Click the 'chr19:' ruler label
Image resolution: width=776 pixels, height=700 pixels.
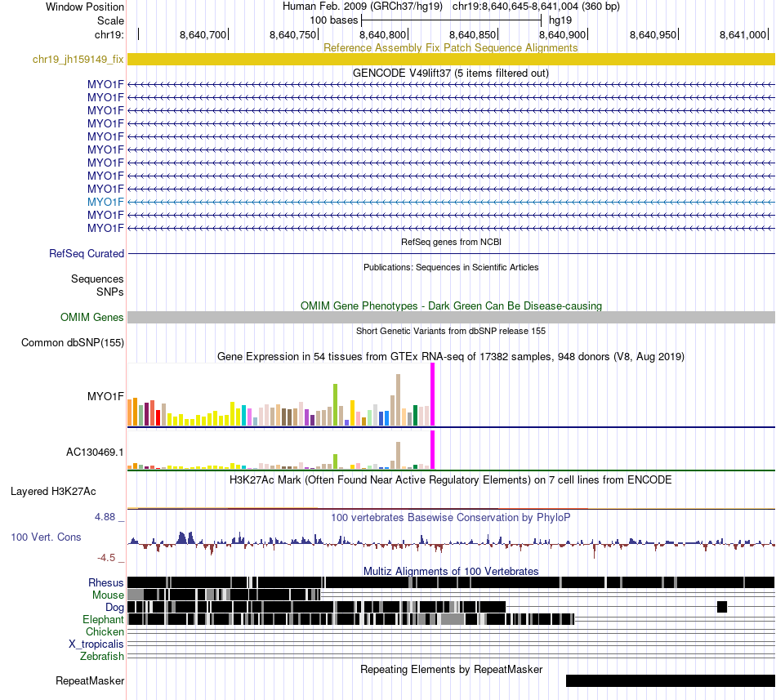[109, 34]
